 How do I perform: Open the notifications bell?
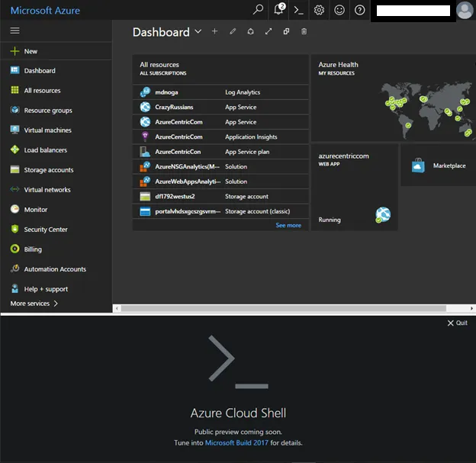point(278,9)
